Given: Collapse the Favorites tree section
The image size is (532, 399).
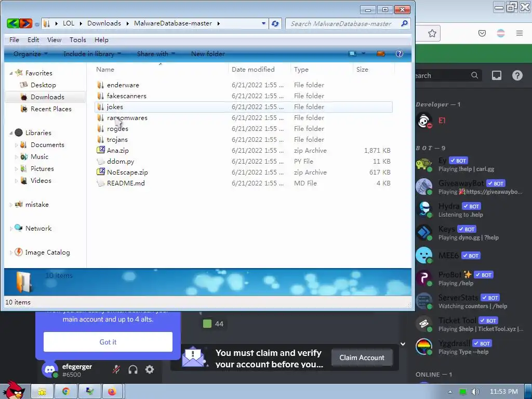Looking at the screenshot, I should 11,73.
